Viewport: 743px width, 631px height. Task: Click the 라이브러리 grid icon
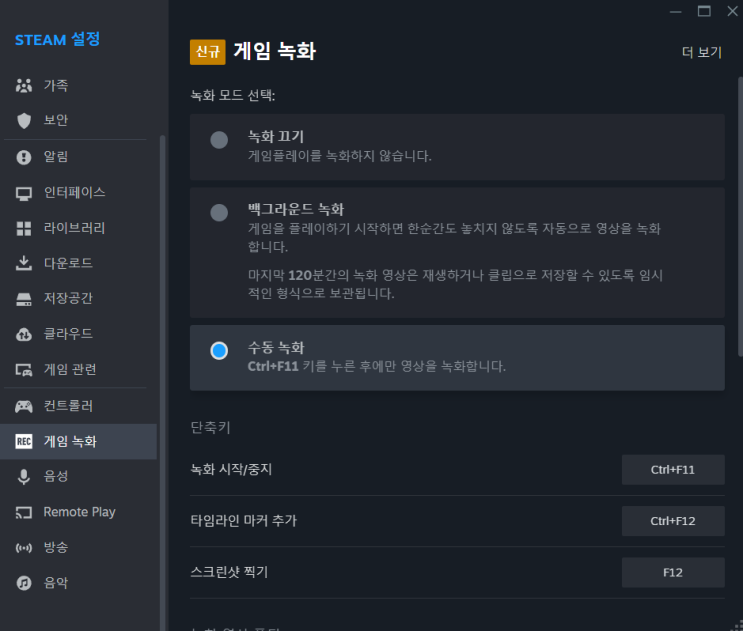click(24, 228)
